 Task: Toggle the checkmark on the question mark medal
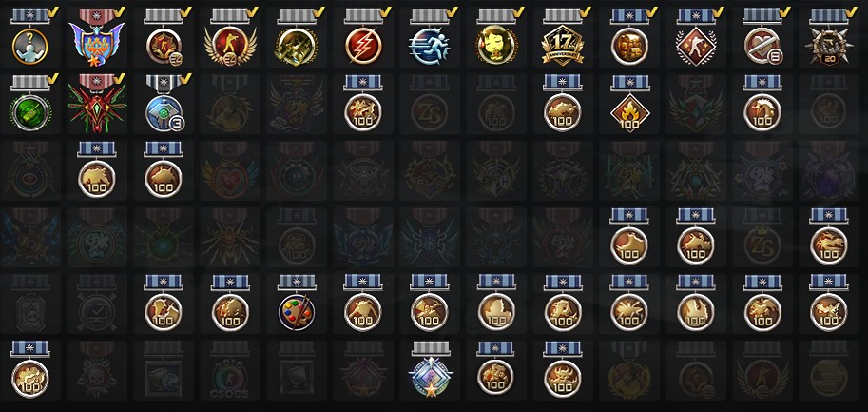(53, 11)
